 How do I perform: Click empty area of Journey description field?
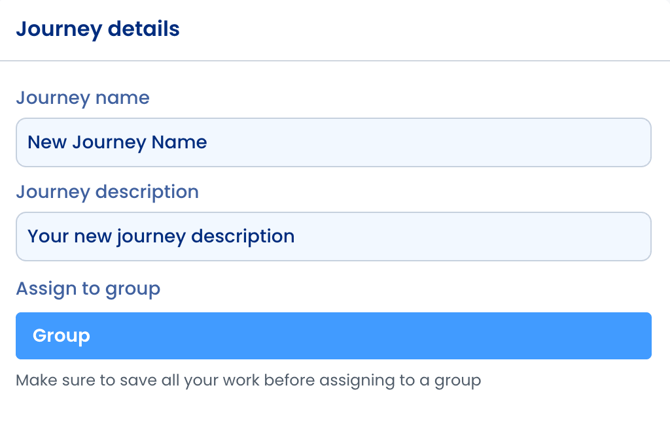click(480, 237)
